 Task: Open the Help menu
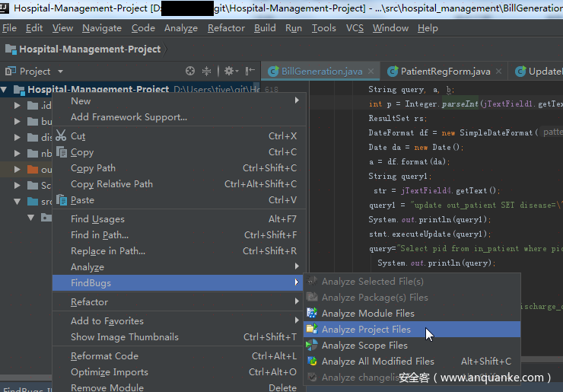coord(428,28)
